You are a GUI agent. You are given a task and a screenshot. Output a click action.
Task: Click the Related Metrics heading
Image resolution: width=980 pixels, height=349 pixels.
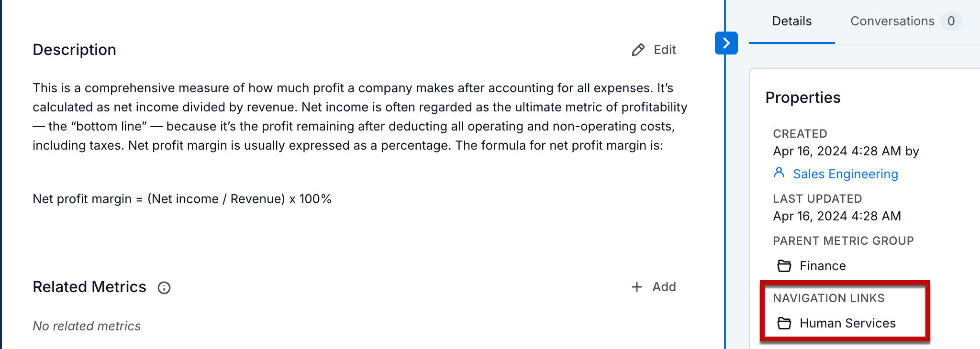[x=89, y=287]
